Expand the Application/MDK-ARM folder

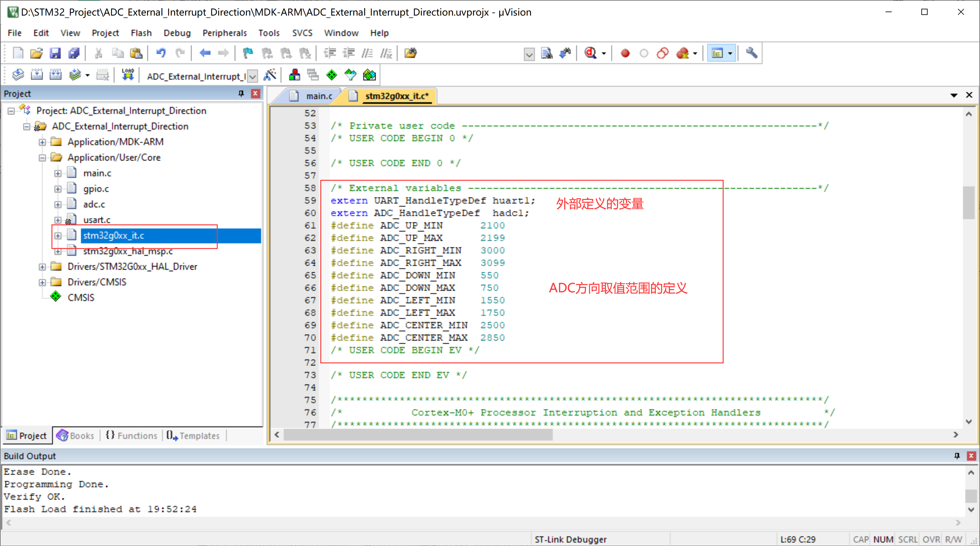[42, 142]
